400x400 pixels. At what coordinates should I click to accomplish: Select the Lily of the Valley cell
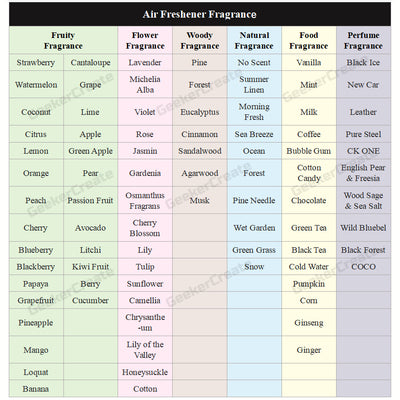(145, 350)
